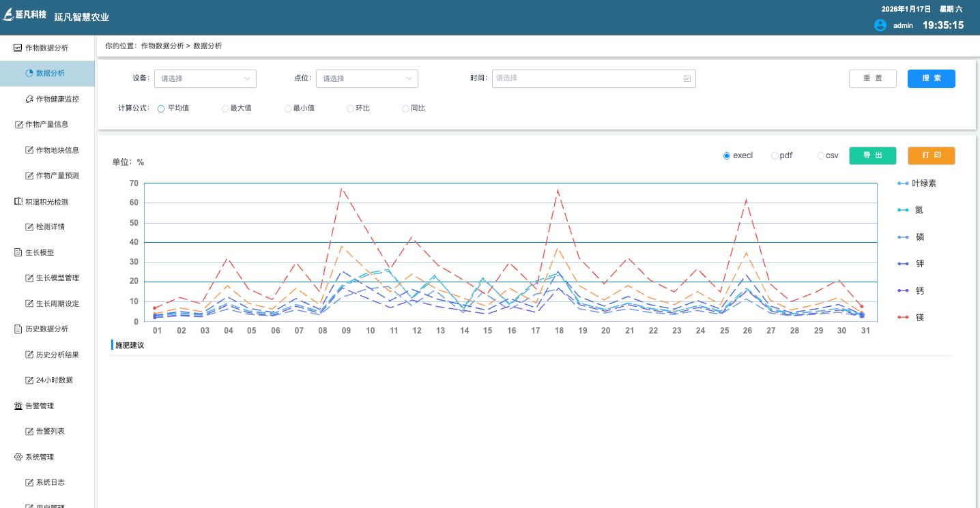The image size is (980, 508).
Task: Choose the pdf export format option
Action: coord(775,155)
